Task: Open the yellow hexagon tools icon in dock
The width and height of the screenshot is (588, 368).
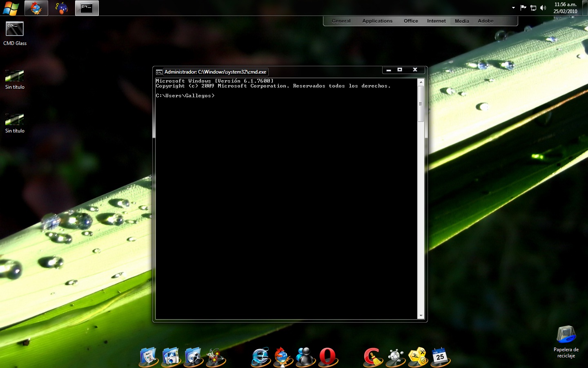Action: point(418,357)
